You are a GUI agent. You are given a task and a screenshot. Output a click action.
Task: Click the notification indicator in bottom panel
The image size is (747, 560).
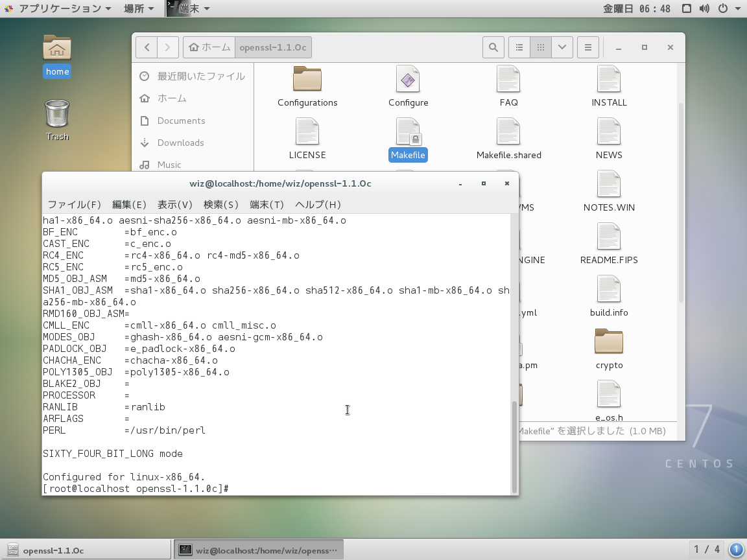point(736,550)
